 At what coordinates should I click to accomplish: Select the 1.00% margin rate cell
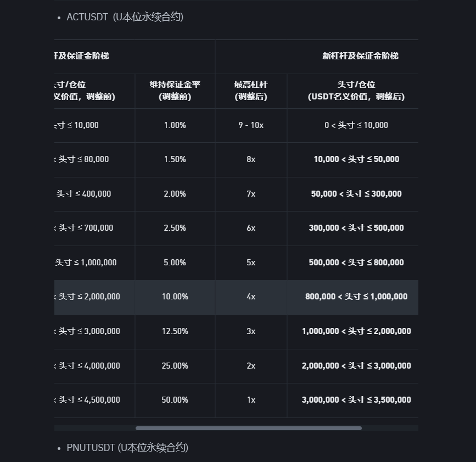(x=175, y=125)
